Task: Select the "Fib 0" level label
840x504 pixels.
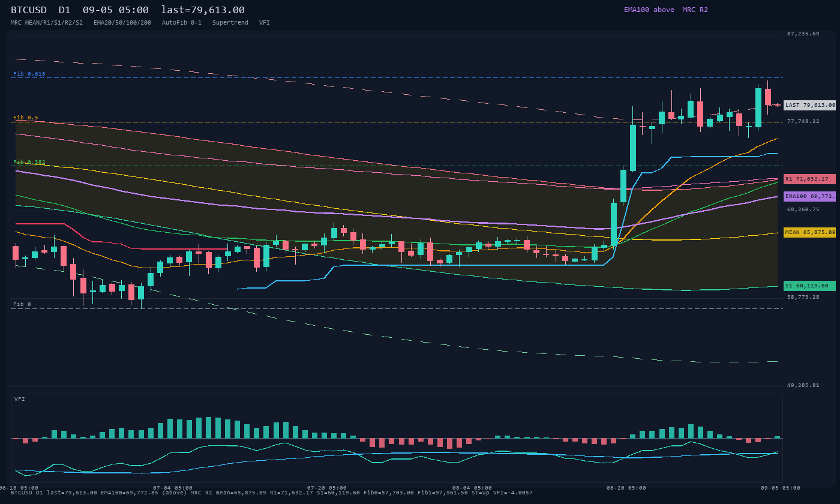Action: [22, 304]
